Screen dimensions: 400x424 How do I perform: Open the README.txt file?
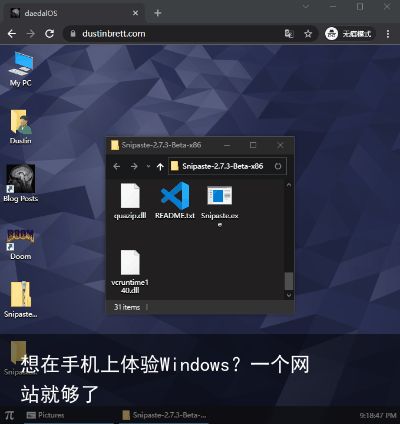pos(175,200)
